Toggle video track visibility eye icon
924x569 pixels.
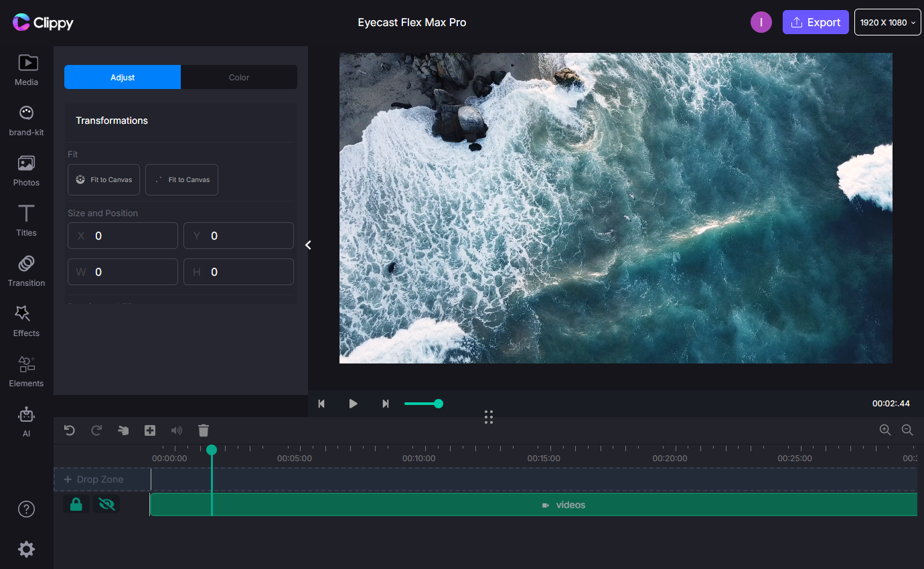(106, 505)
